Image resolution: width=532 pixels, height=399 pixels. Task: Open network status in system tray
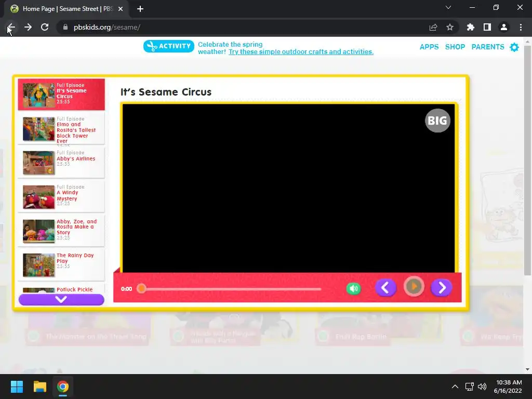pos(469,387)
